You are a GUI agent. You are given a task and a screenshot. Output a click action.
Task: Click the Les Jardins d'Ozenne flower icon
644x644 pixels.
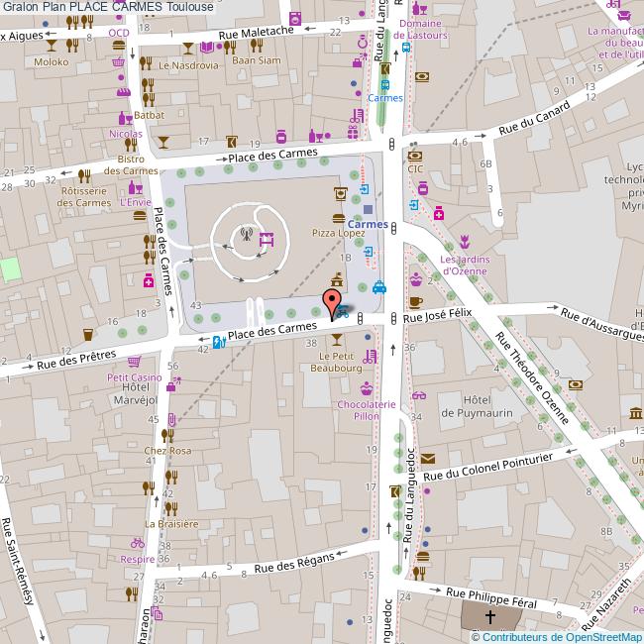coord(462,243)
